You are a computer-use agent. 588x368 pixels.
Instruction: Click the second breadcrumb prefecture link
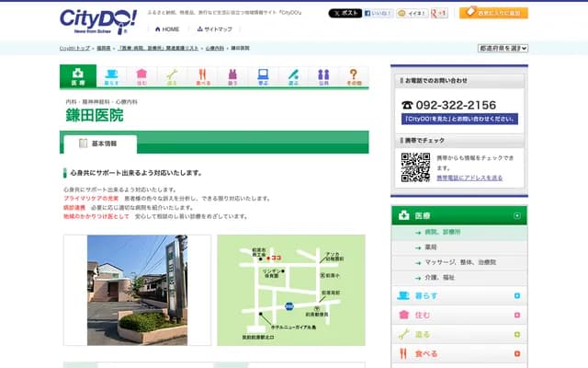point(104,48)
